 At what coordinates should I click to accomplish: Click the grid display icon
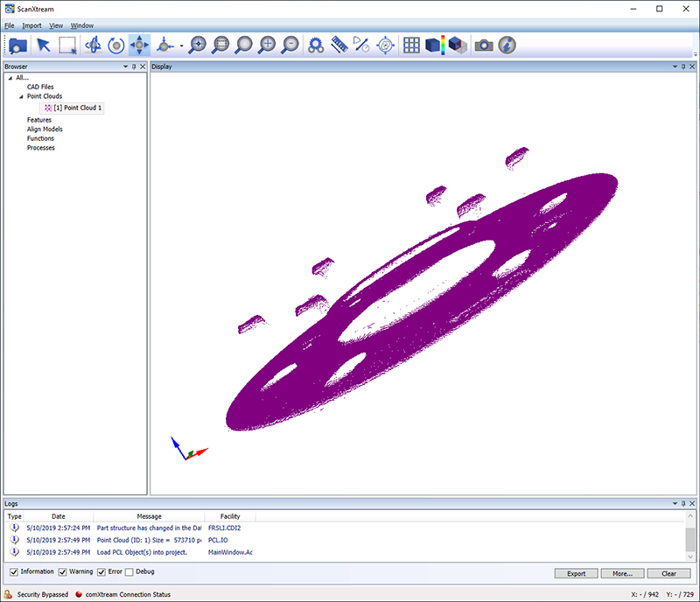coord(410,44)
